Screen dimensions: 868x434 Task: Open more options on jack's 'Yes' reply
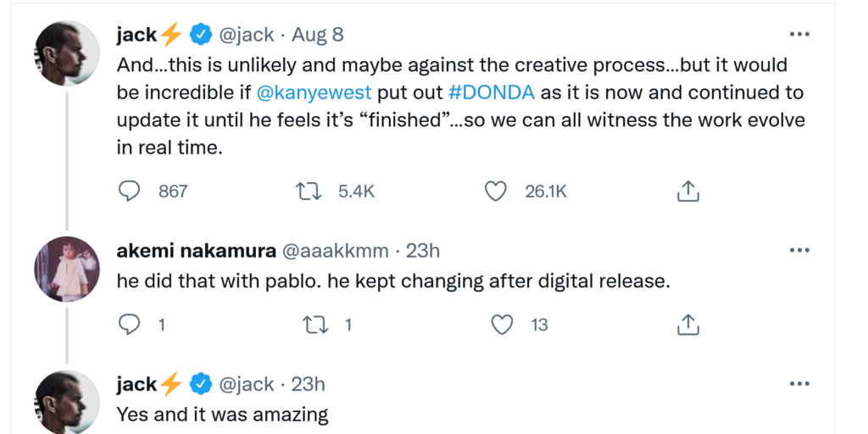(x=799, y=384)
